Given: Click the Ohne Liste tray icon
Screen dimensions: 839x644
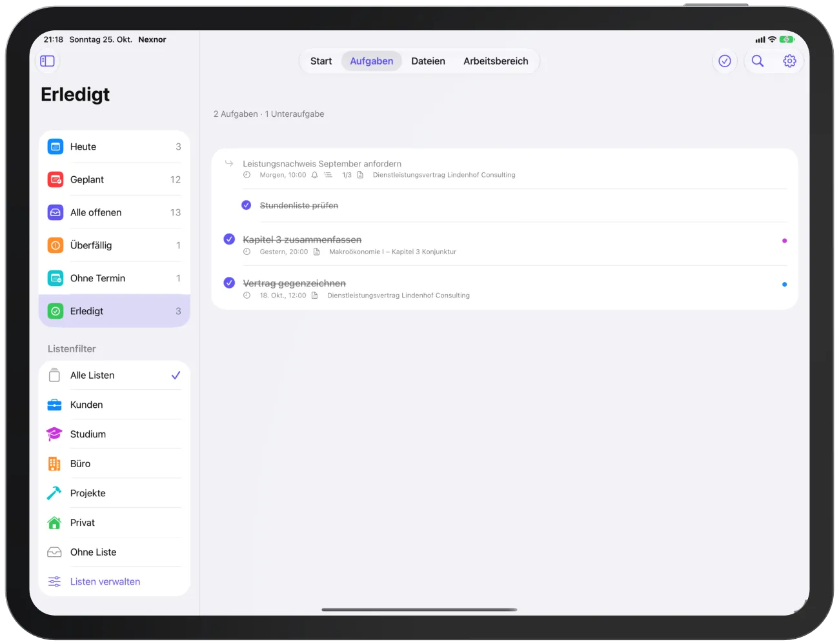Looking at the screenshot, I should click(x=55, y=552).
